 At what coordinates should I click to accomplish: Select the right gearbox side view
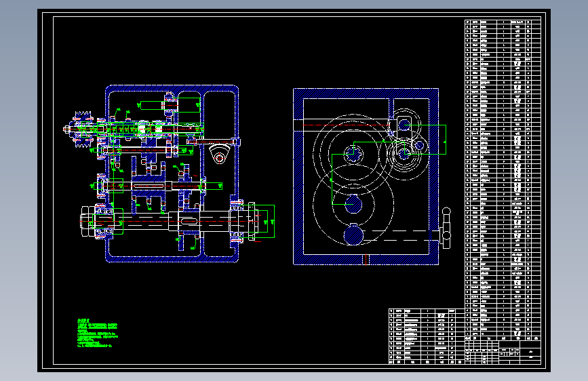pos(371,176)
